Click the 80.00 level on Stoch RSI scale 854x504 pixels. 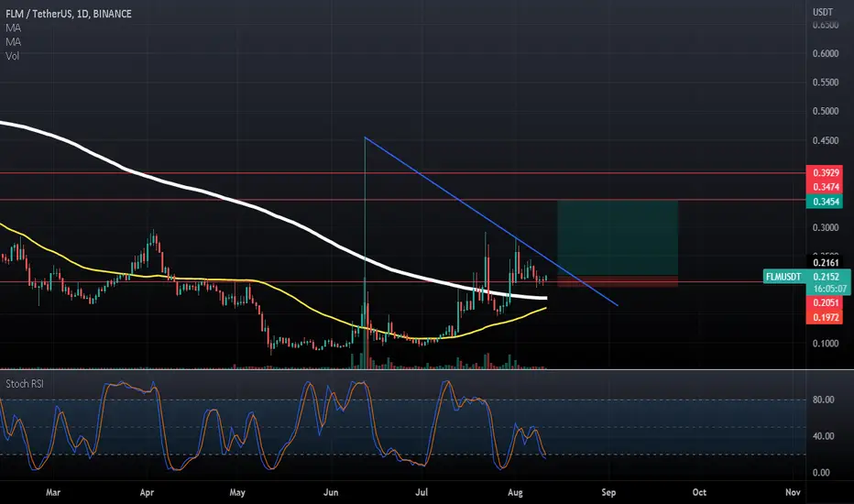click(x=823, y=400)
